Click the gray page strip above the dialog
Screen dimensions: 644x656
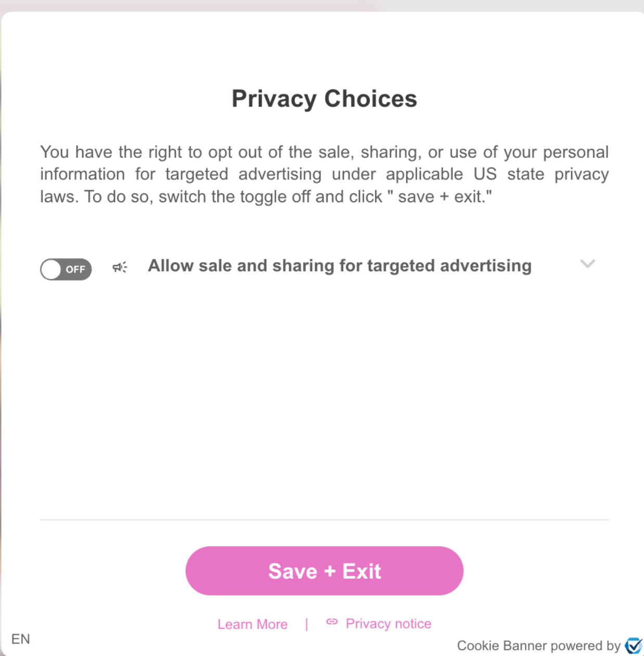322,5
